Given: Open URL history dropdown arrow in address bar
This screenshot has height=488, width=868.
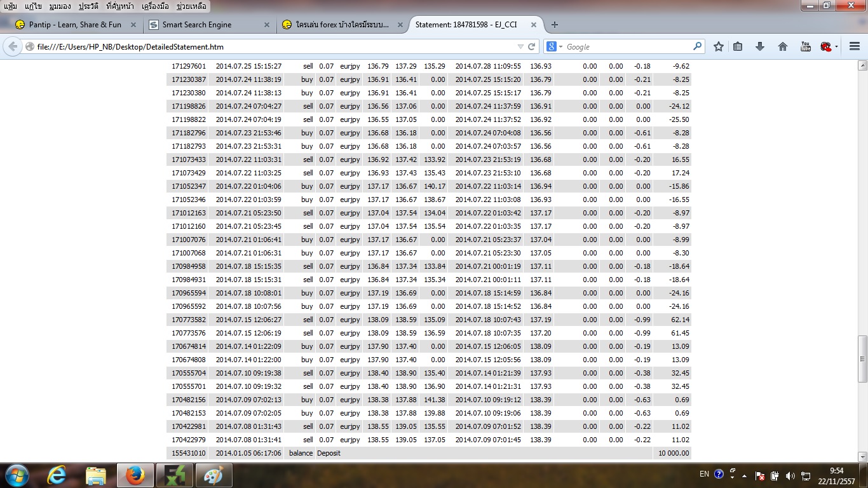Looking at the screenshot, I should (520, 46).
